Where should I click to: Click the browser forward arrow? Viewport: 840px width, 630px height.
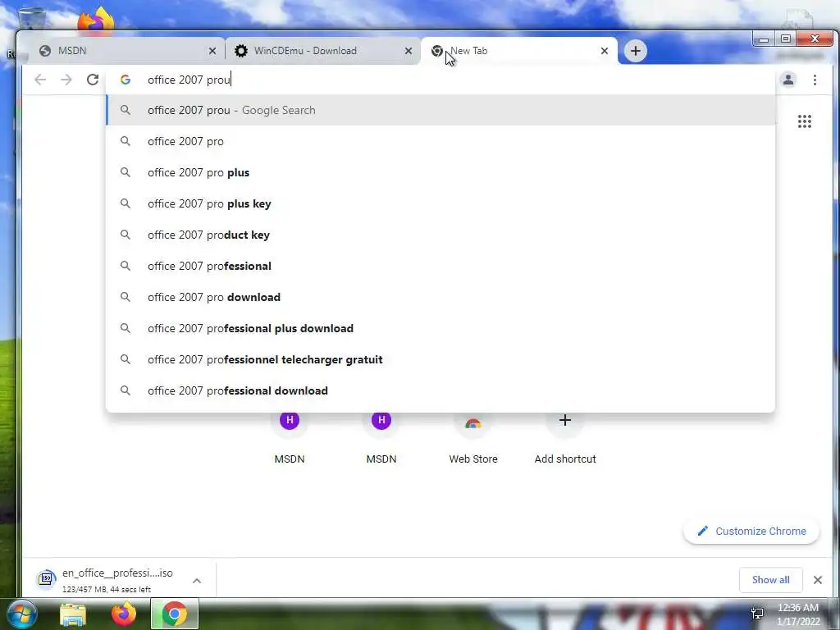click(x=66, y=80)
